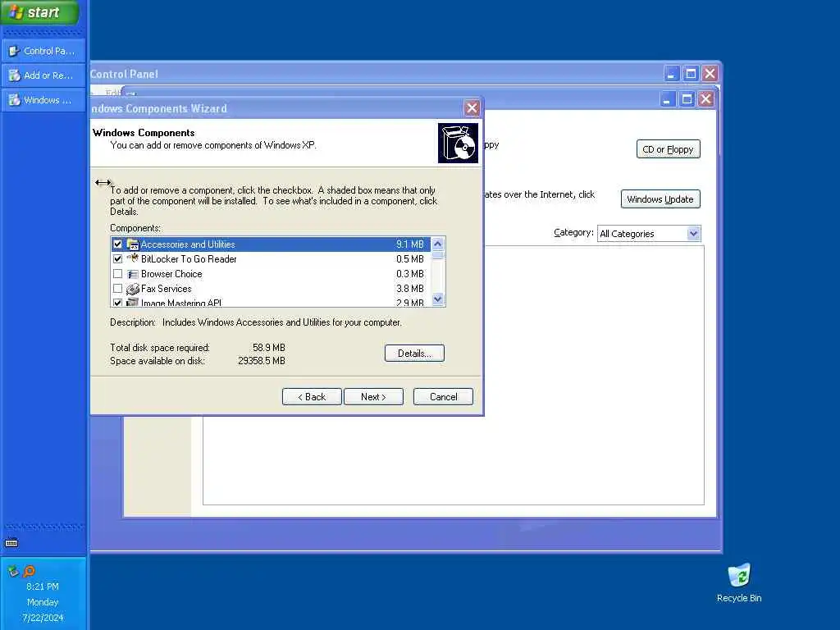Open Details for selected component
This screenshot has width=840, height=630.
coord(414,354)
